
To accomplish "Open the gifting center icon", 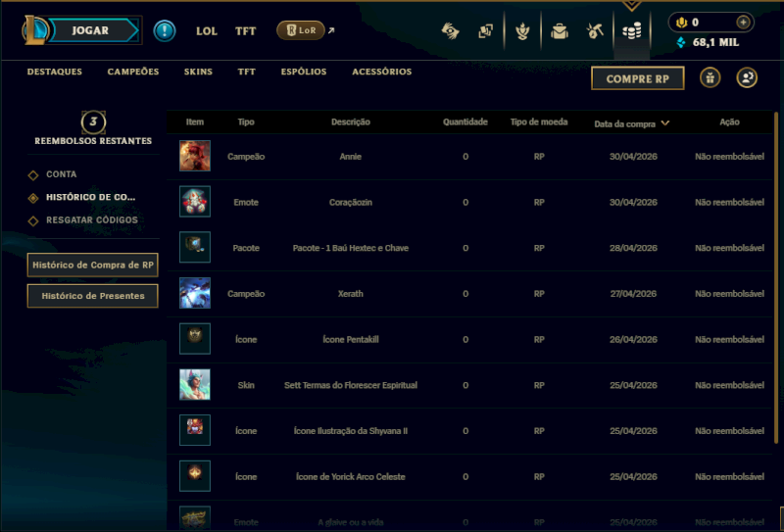I will pos(710,78).
